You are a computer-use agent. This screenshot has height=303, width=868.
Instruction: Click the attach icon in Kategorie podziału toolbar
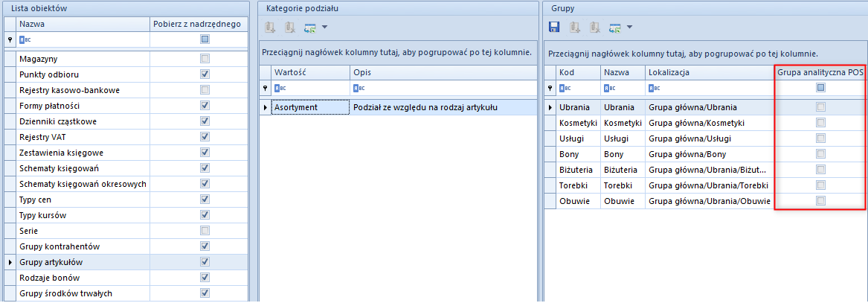(x=270, y=28)
